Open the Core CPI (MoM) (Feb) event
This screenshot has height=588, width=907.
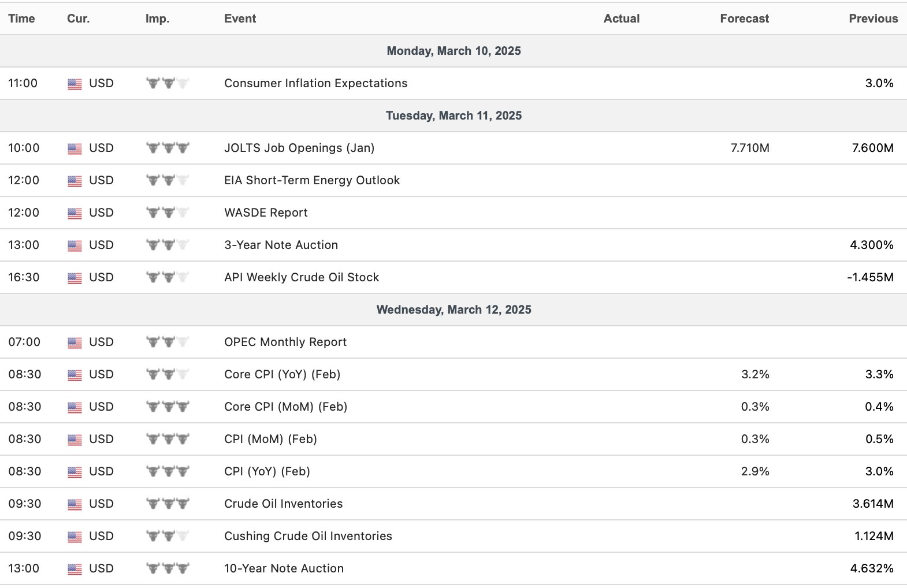pos(285,407)
